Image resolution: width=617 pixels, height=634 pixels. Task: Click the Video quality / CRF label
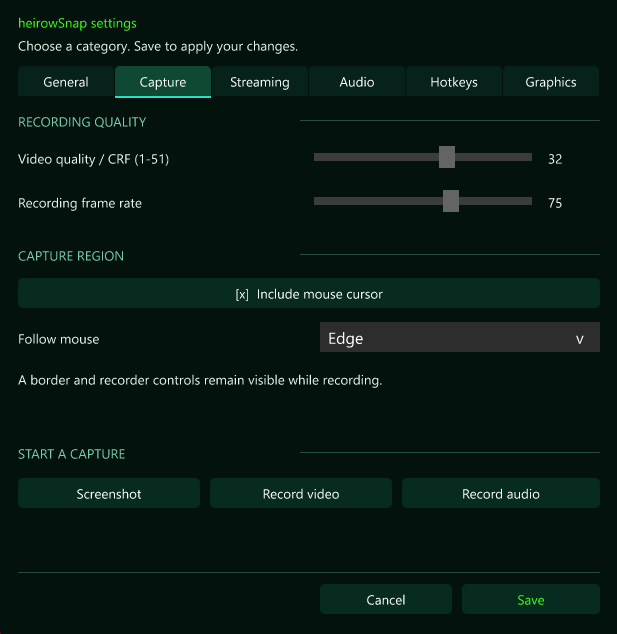click(x=93, y=159)
